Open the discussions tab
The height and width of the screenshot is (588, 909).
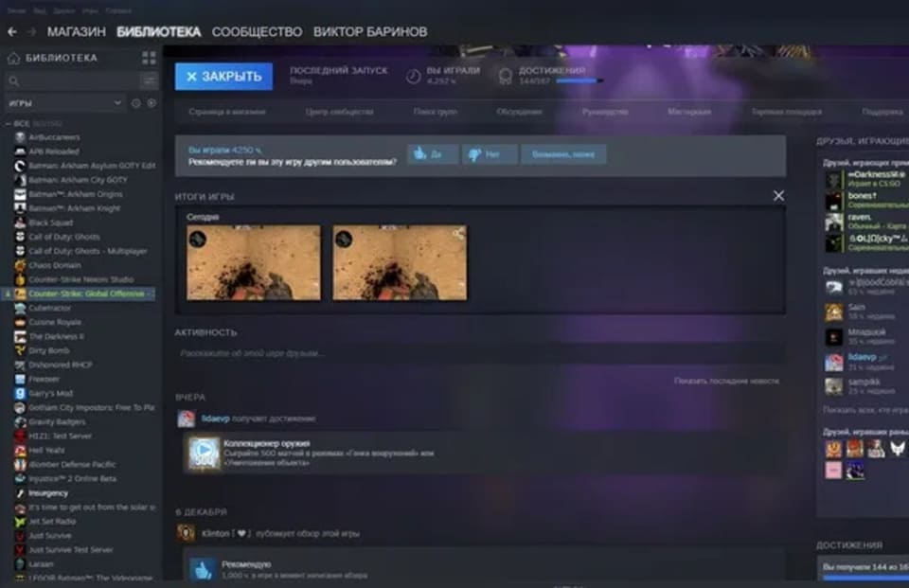point(520,112)
